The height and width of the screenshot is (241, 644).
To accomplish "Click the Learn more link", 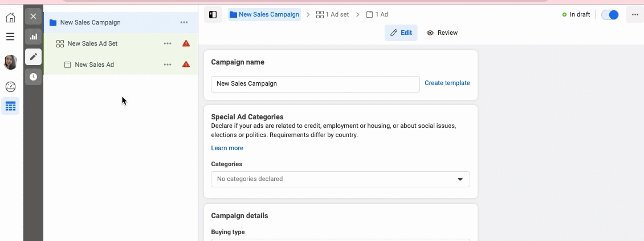I will 227,148.
